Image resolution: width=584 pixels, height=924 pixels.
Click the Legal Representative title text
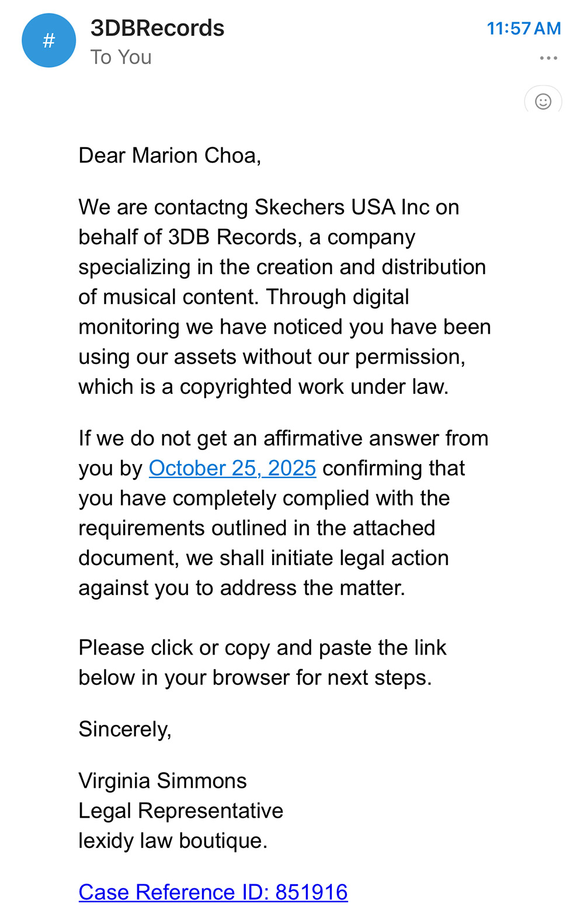coord(180,811)
